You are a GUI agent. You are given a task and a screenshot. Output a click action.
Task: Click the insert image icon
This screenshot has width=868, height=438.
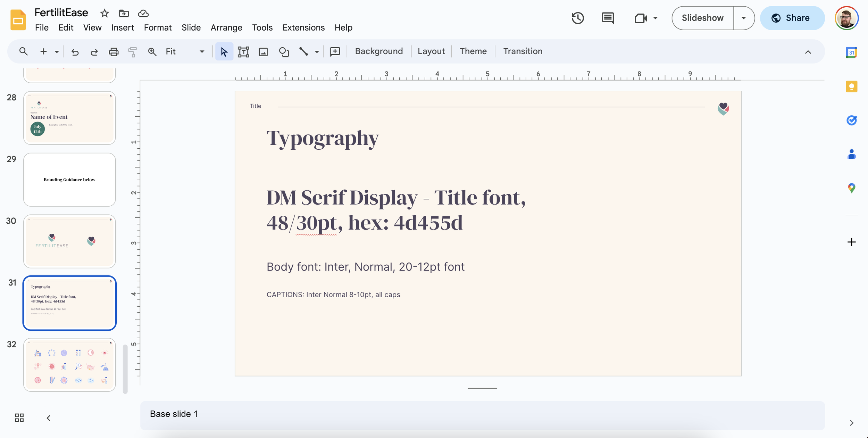point(264,52)
